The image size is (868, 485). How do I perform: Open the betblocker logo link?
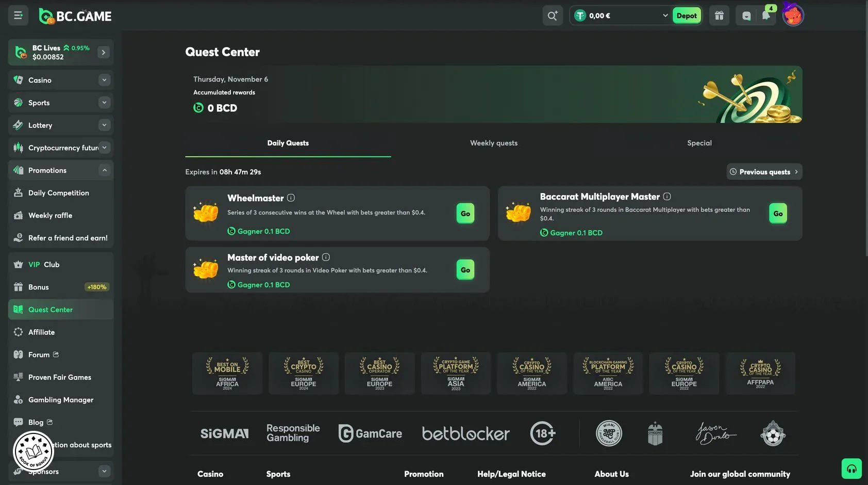click(465, 433)
